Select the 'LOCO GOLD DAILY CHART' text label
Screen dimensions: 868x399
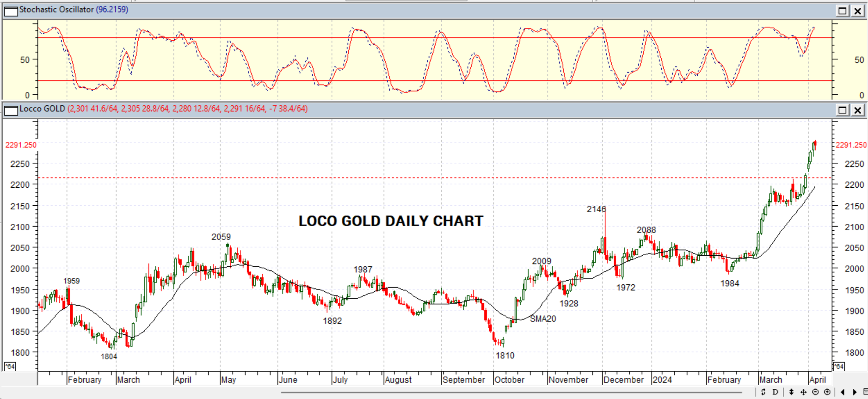[391, 221]
